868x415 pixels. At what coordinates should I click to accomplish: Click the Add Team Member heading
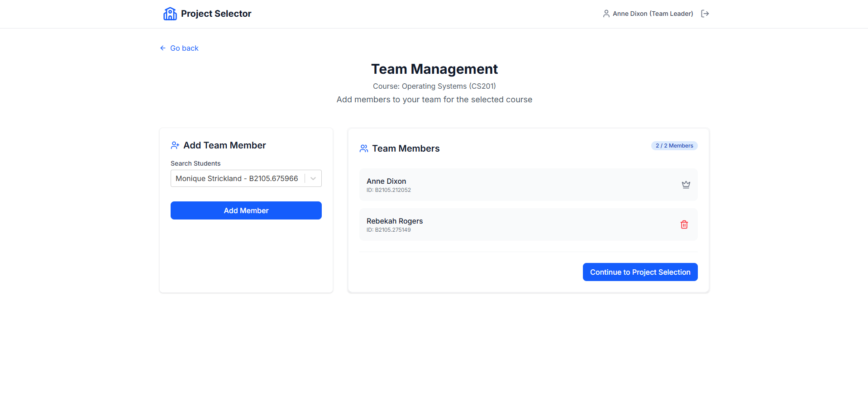(224, 145)
